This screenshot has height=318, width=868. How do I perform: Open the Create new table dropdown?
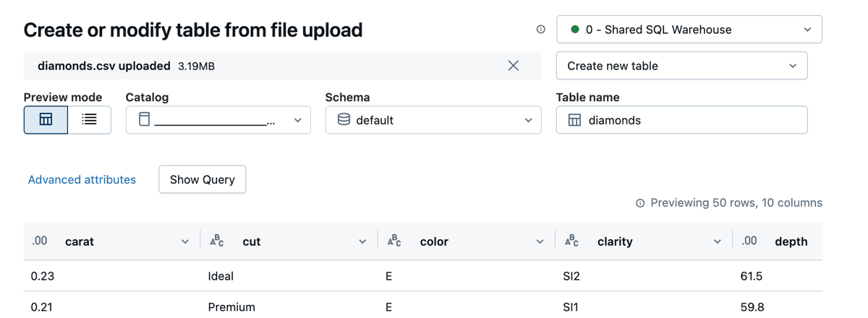click(x=681, y=66)
